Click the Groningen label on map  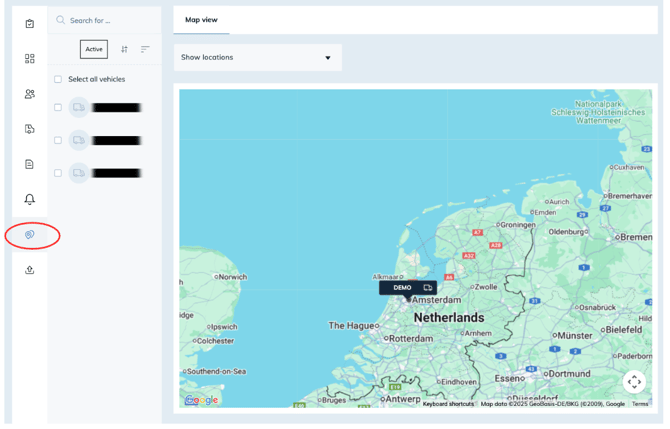coord(517,225)
